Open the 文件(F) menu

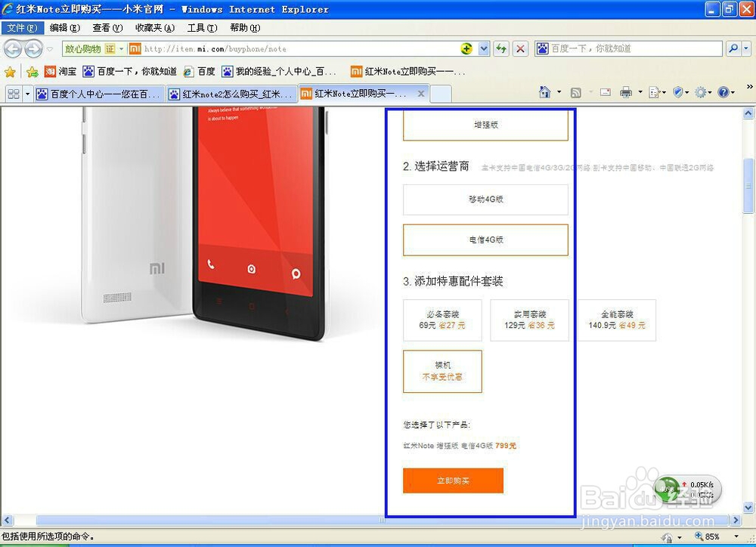coord(22,28)
